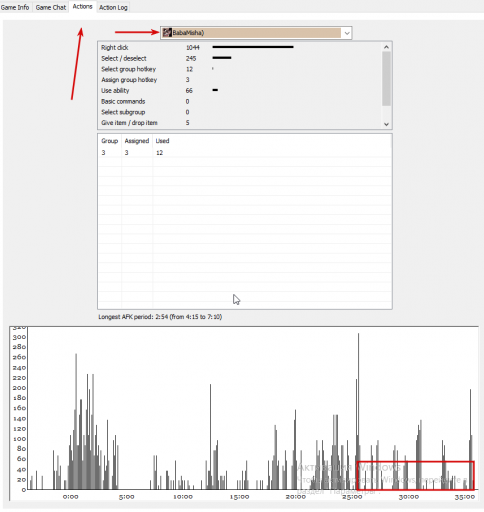Click the 1044 right click count
484x512 pixels.
[x=193, y=48]
